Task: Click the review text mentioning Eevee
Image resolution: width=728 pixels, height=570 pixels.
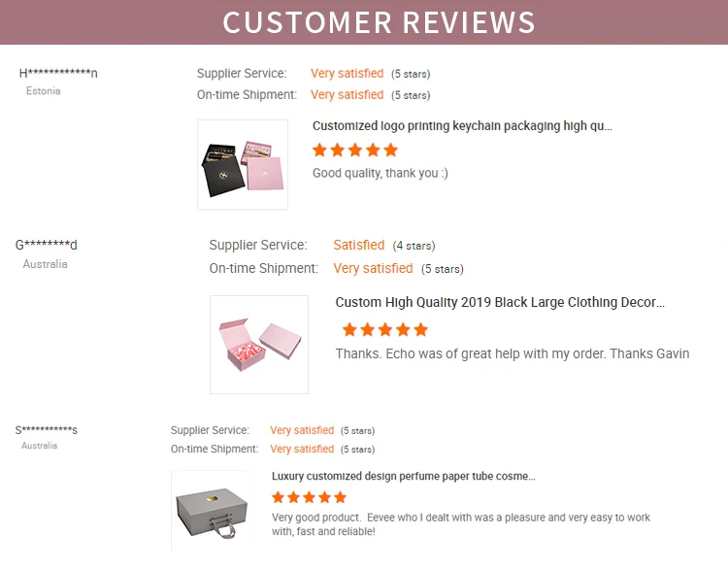Action: [461, 524]
